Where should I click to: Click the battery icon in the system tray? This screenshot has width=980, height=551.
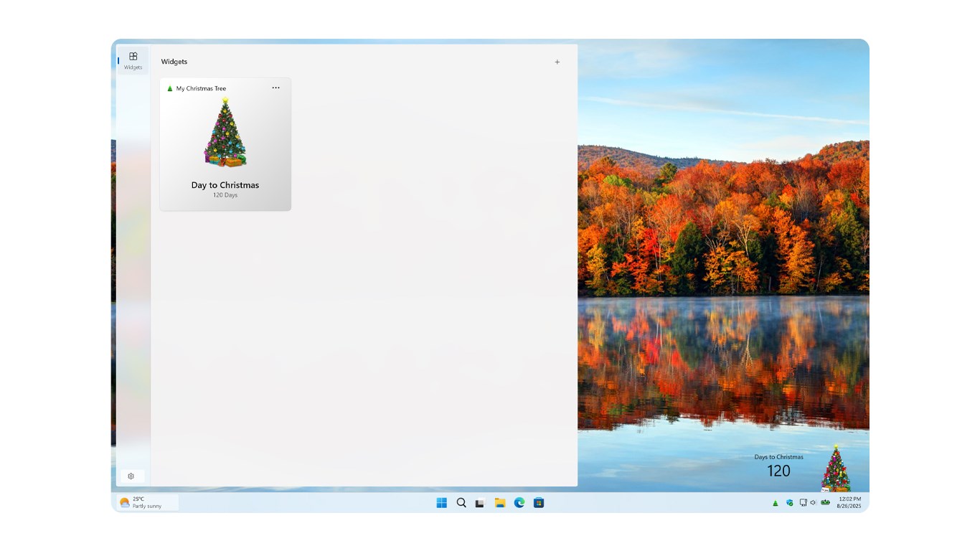pos(824,503)
